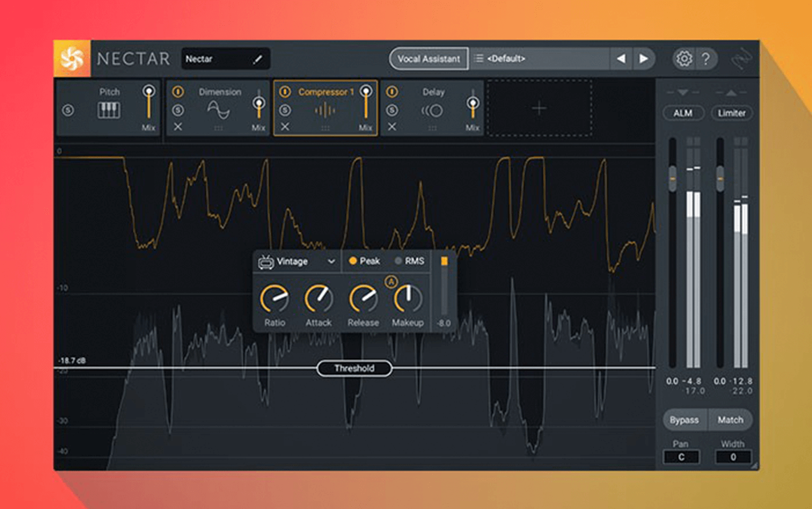Click the output gain fader next to Limiter meters
This screenshot has height=509, width=812.
click(x=720, y=178)
